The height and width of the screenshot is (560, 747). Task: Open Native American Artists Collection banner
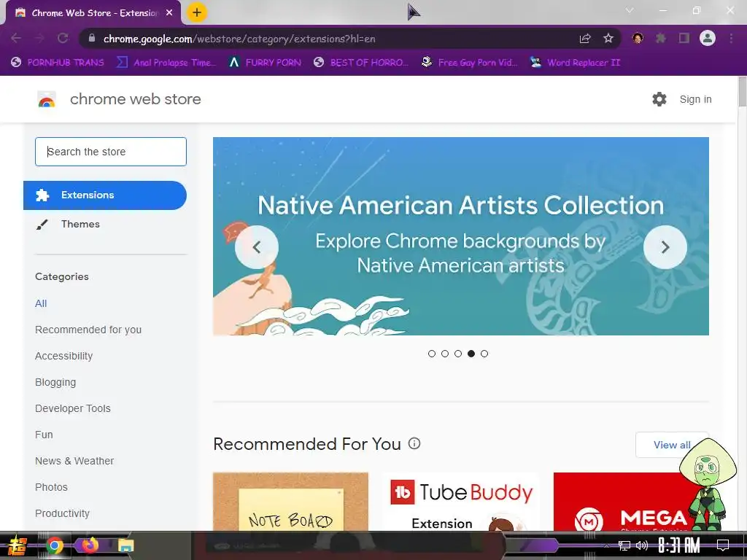[x=461, y=236]
